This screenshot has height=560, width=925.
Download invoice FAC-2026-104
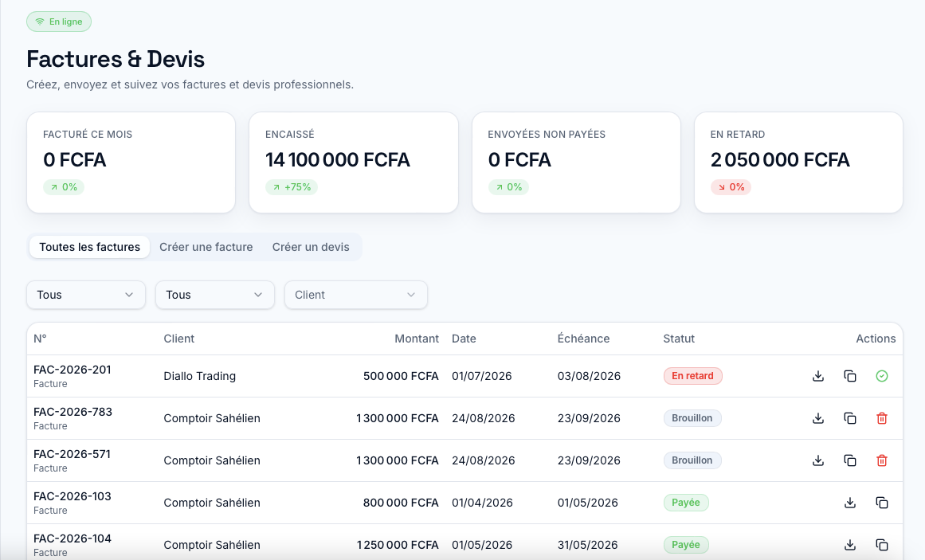click(850, 545)
